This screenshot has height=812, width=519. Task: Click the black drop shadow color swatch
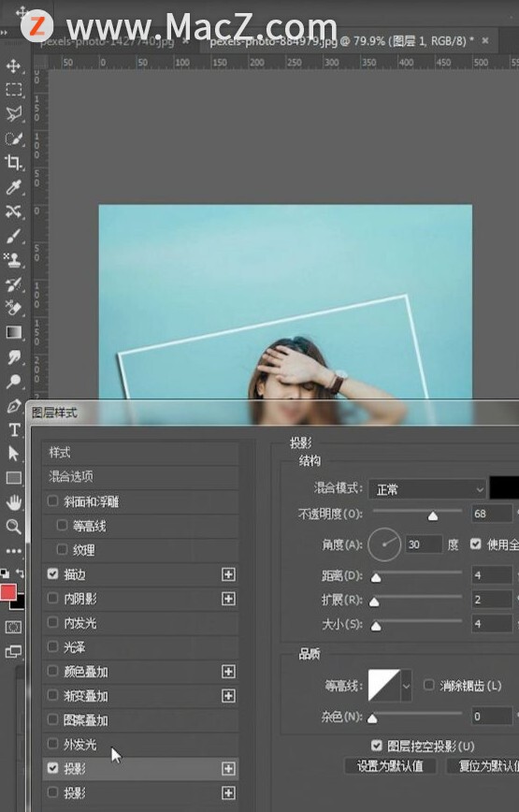tap(504, 487)
